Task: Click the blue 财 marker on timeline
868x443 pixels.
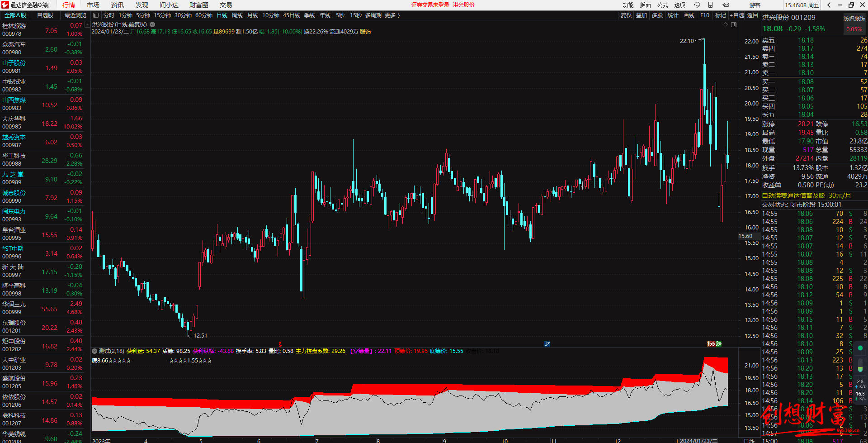Action: [547, 344]
